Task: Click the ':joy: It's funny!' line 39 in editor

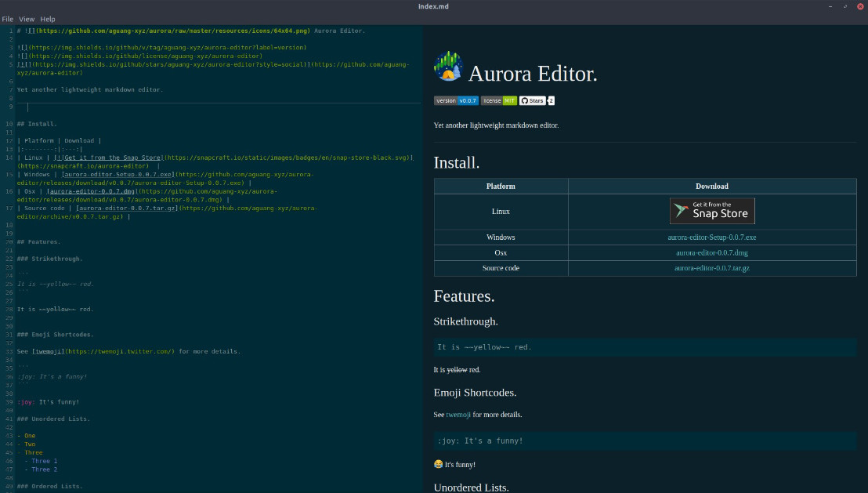Action: pos(48,402)
